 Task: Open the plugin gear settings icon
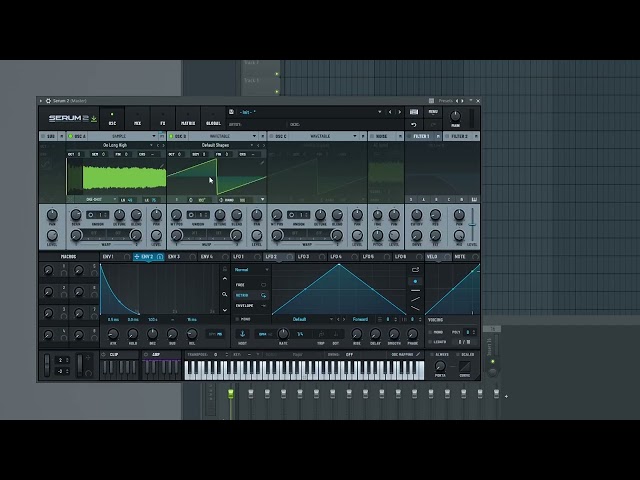point(48,101)
